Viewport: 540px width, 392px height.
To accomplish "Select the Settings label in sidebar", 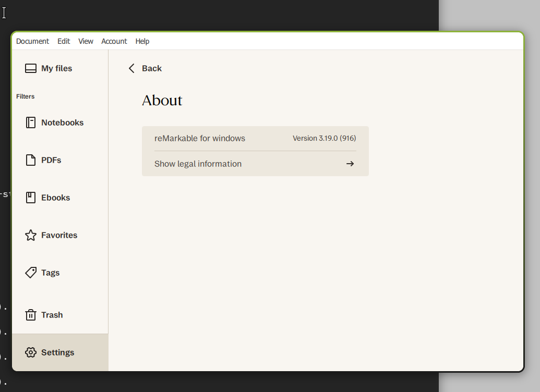I will click(x=58, y=353).
